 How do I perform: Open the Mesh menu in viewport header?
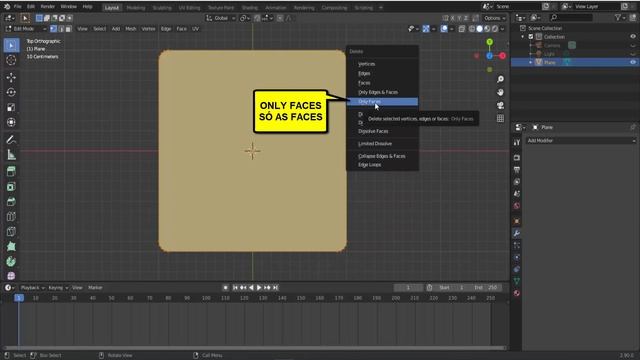point(131,29)
